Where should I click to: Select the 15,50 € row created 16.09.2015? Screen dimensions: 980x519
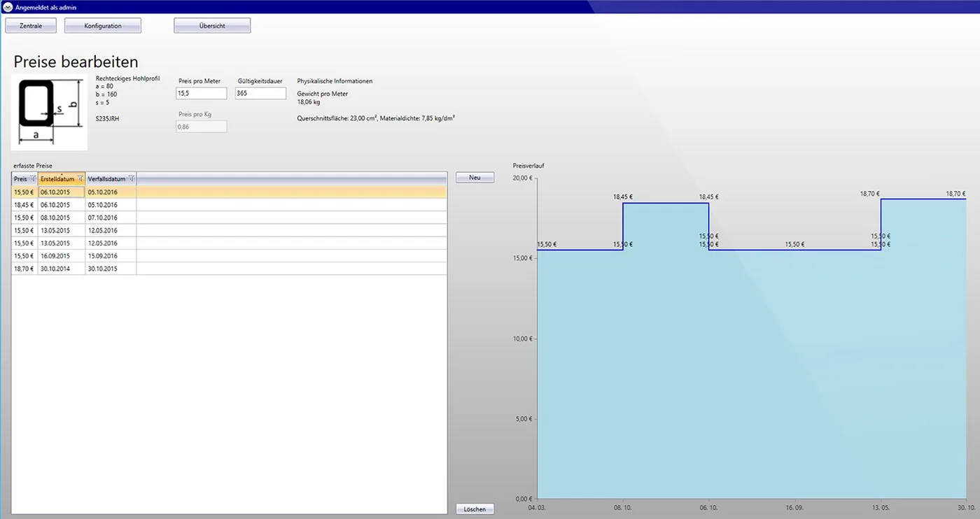click(230, 256)
